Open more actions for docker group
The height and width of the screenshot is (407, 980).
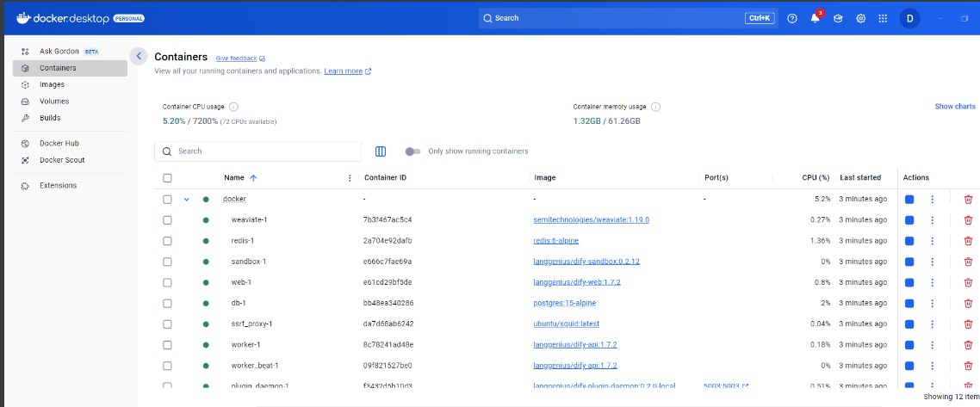pyautogui.click(x=932, y=199)
